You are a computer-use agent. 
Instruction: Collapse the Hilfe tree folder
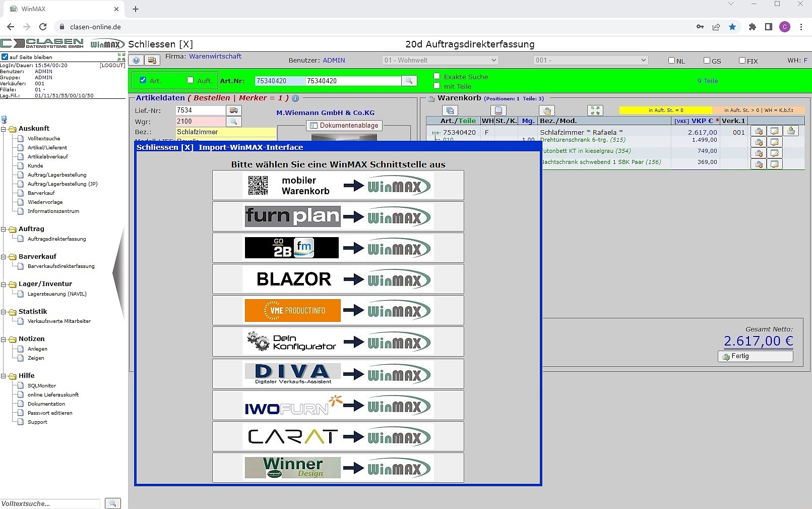[4, 376]
